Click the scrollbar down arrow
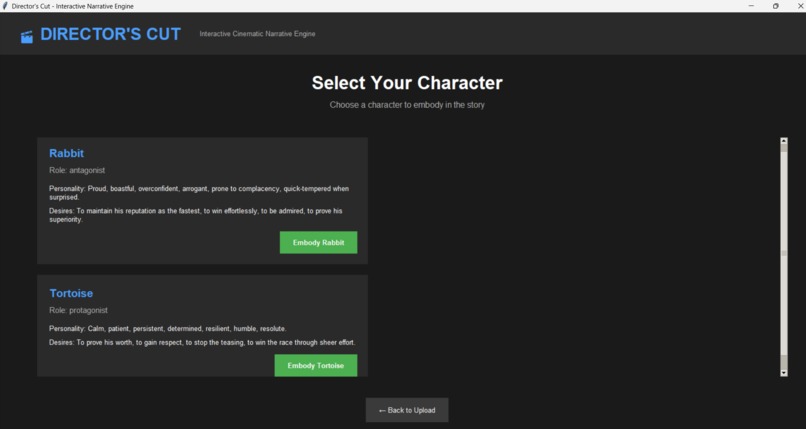806x429 pixels. coord(784,373)
